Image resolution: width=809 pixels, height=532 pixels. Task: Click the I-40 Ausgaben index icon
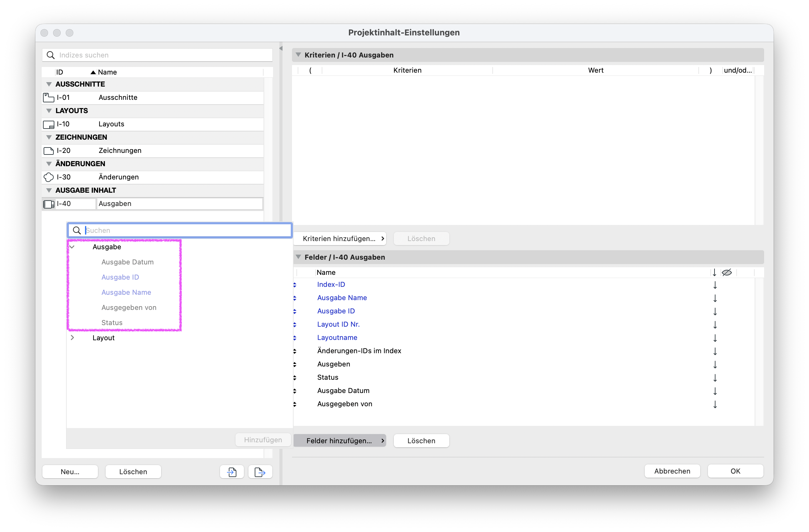point(49,204)
